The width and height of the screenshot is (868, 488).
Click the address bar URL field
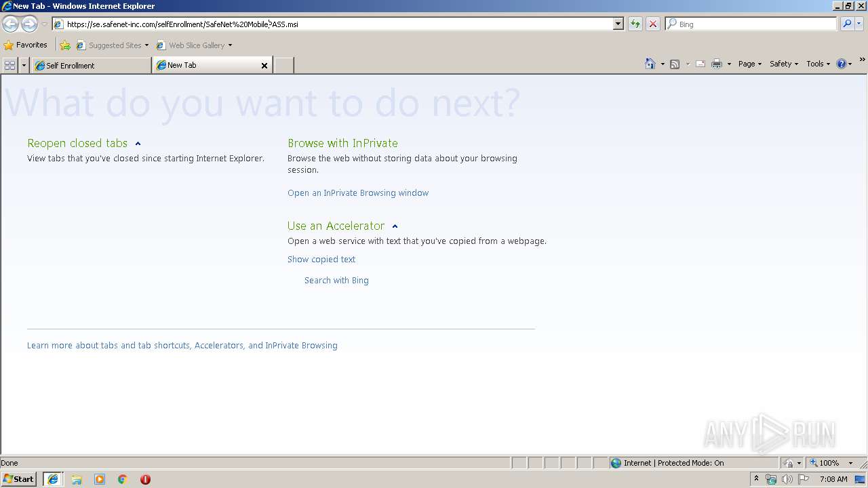[x=332, y=24]
